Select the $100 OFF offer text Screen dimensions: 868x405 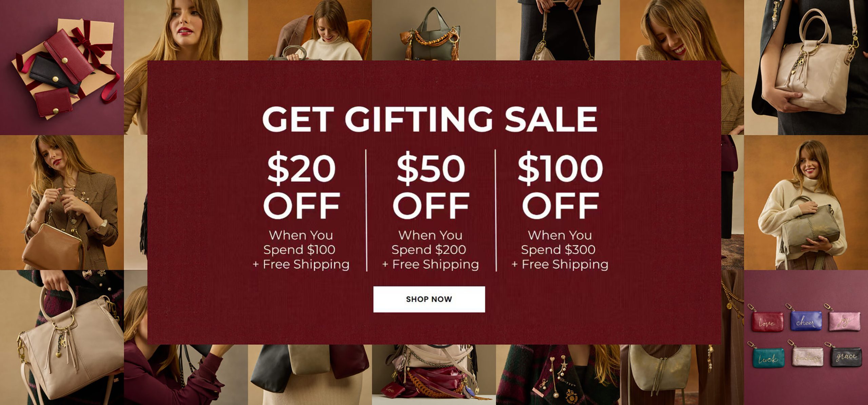click(560, 186)
